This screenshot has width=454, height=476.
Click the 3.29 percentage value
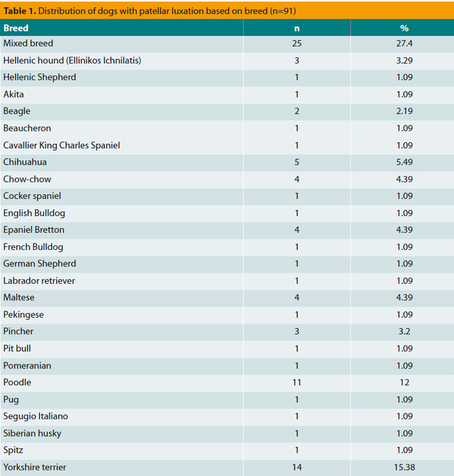tap(404, 60)
